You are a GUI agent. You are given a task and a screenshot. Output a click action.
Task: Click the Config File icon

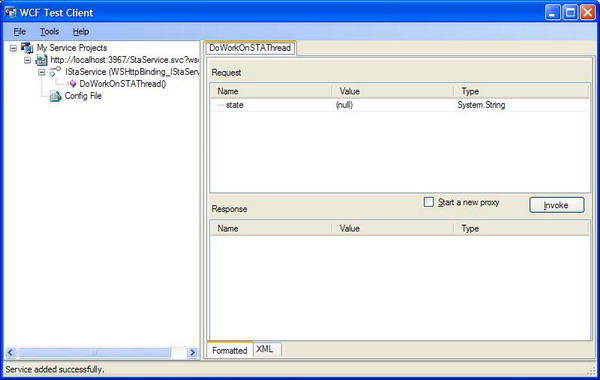pos(55,96)
